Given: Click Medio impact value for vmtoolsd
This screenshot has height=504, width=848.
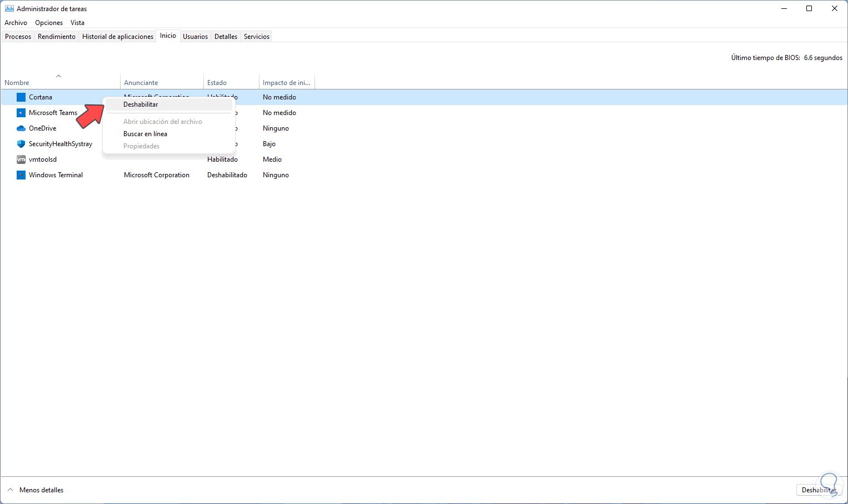Looking at the screenshot, I should [x=272, y=159].
